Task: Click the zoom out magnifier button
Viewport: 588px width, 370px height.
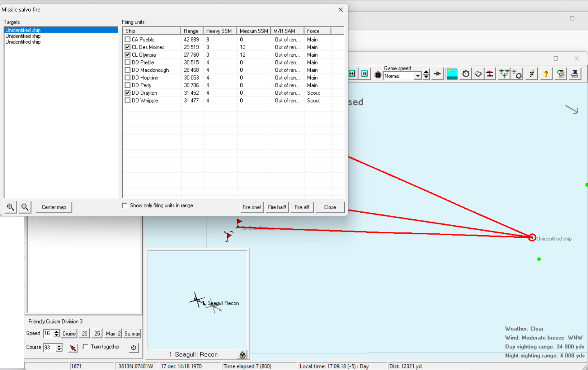Action: pos(25,207)
